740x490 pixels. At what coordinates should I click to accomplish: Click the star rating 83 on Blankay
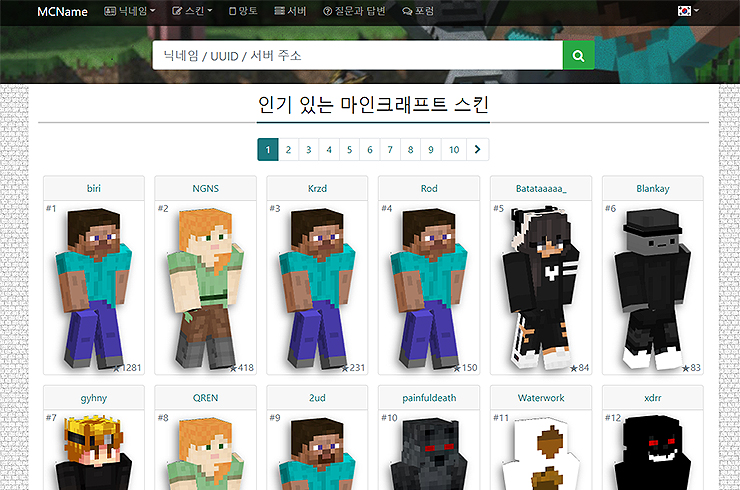(x=691, y=368)
